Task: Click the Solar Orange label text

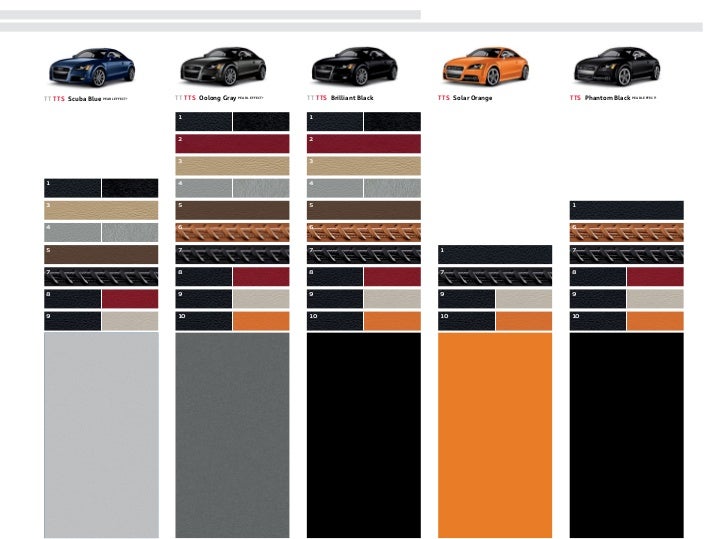Action: [472, 98]
